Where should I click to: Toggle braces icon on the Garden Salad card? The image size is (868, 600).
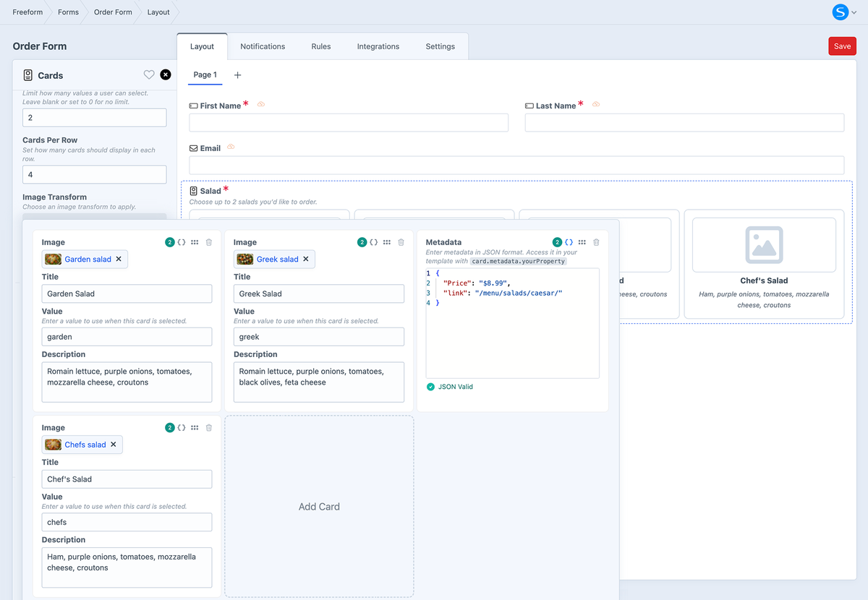pos(182,242)
